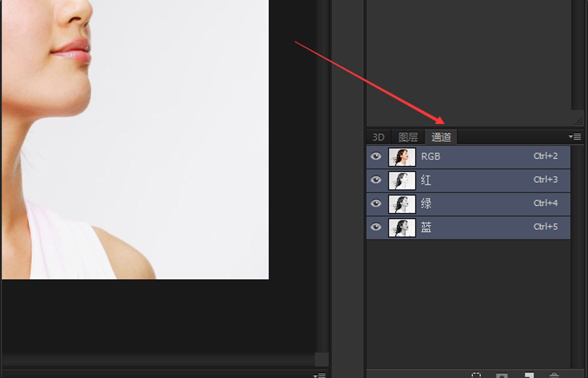
Task: Click the RGB channel thumbnail
Action: tap(402, 157)
